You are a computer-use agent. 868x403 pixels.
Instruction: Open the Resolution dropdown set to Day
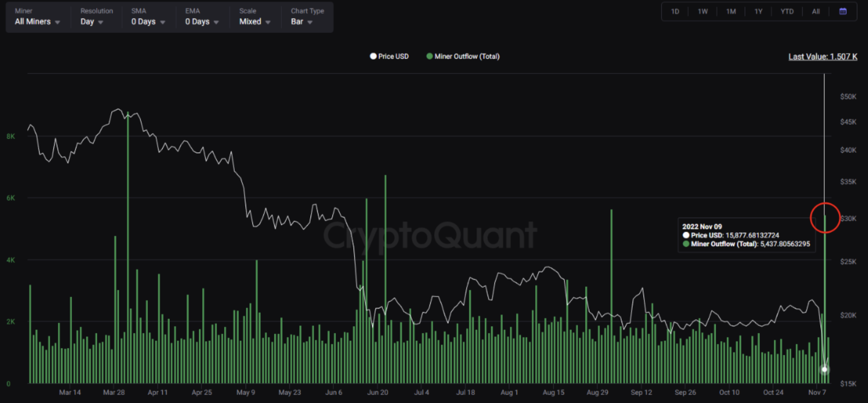point(91,22)
